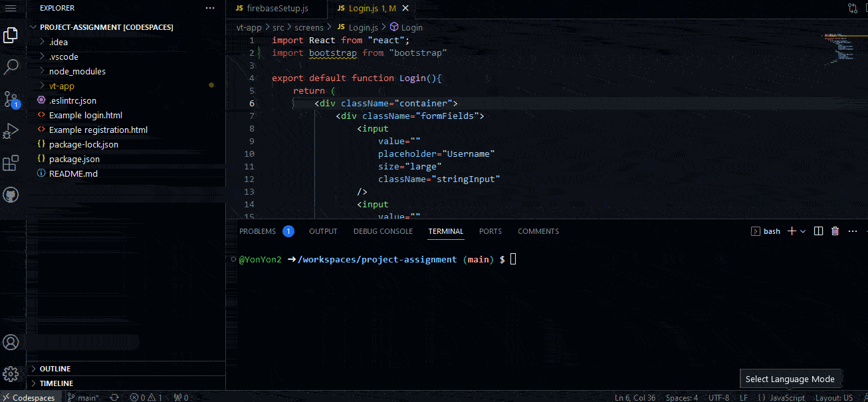868x402 pixels.
Task: Switch to the COMMENTS panel tab
Action: (x=538, y=231)
